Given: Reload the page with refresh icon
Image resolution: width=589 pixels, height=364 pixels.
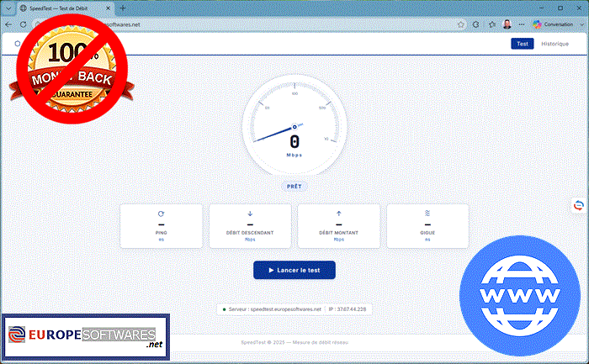Looking at the screenshot, I should [24, 24].
